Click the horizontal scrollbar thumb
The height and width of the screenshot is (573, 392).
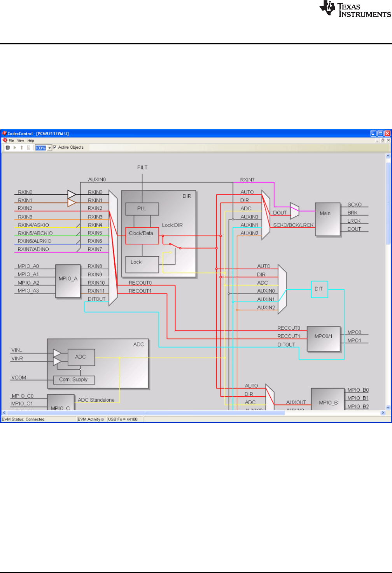pos(146,413)
